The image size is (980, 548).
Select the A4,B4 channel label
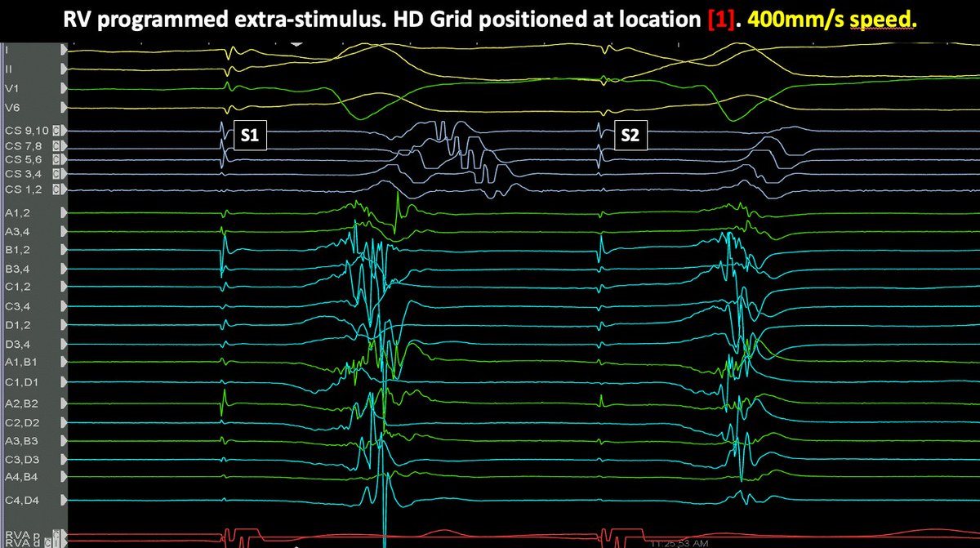(x=21, y=476)
